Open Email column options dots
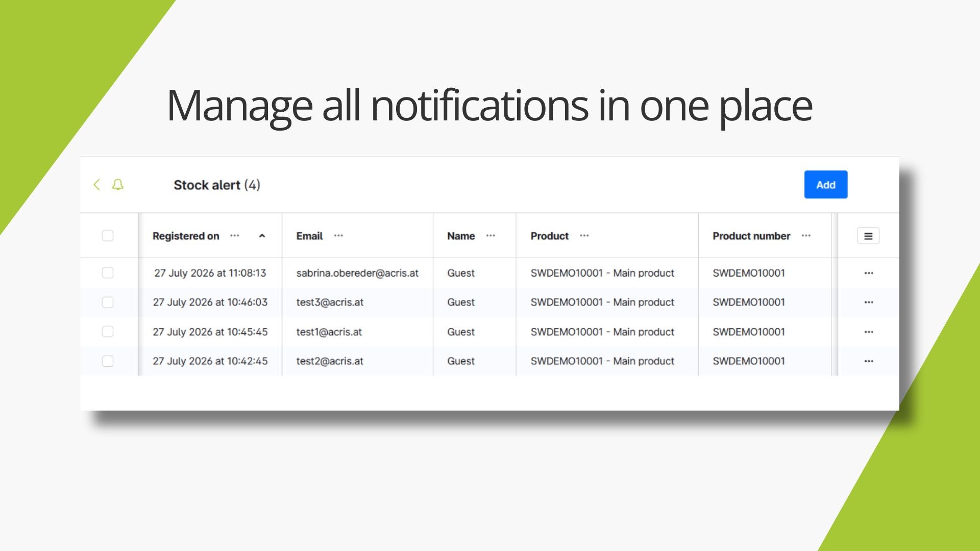980x551 pixels. pyautogui.click(x=338, y=236)
